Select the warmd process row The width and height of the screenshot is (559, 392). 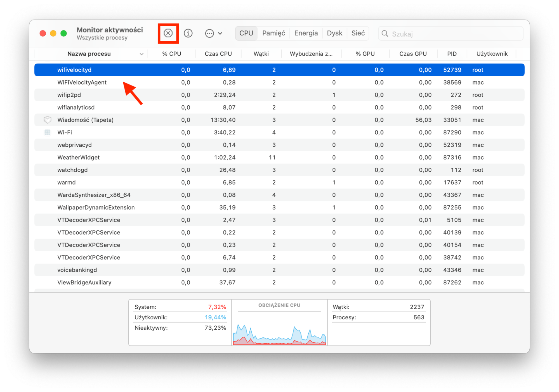click(x=279, y=182)
